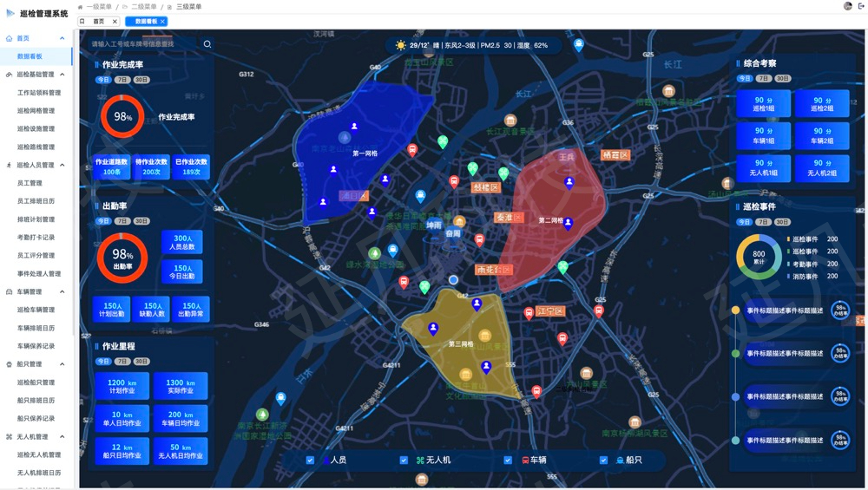Click the home icon beside 一级菜单 breadcrumb
868x490 pixels.
click(81, 7)
